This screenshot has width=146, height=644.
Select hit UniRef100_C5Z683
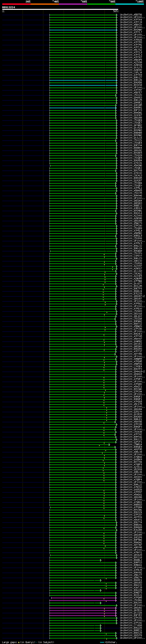coord(131,312)
